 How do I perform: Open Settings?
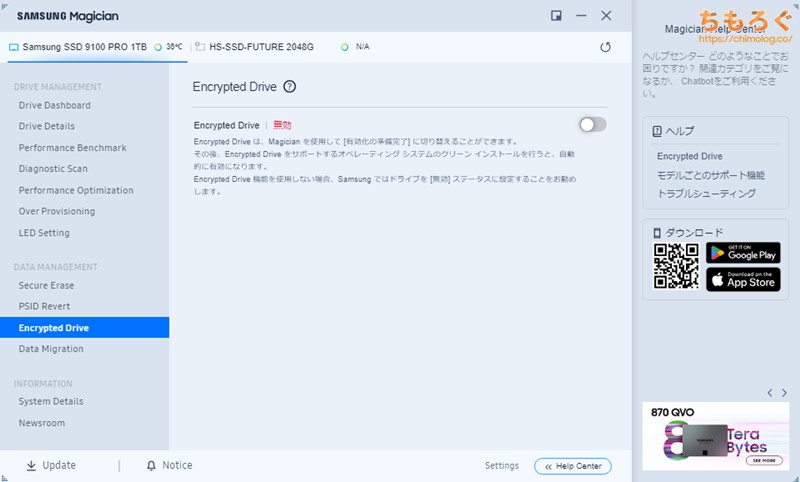(x=502, y=466)
